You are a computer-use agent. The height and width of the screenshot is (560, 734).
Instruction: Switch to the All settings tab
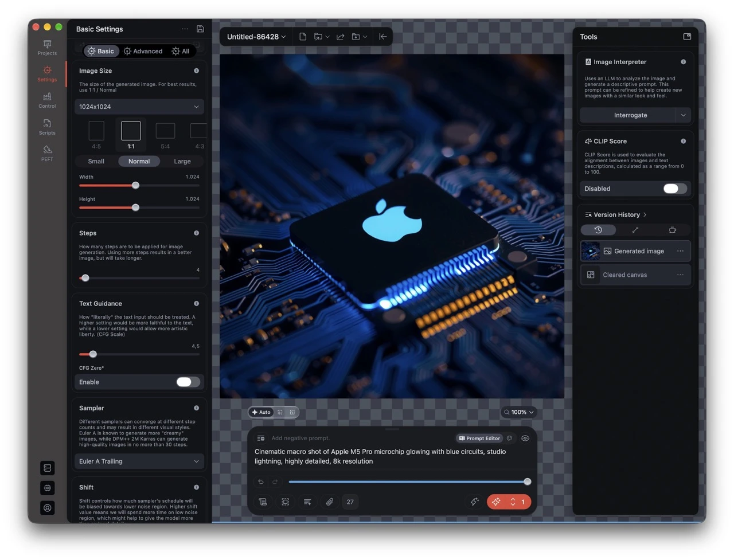[x=181, y=51]
